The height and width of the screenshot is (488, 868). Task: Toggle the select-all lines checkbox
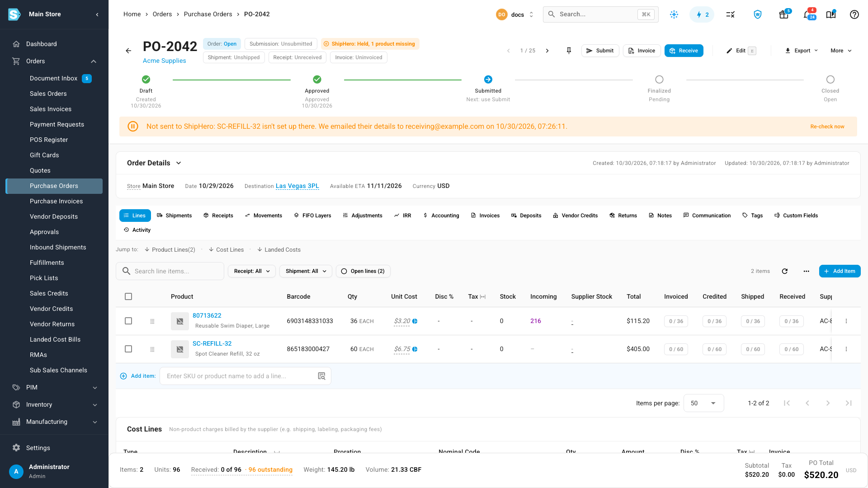point(128,296)
